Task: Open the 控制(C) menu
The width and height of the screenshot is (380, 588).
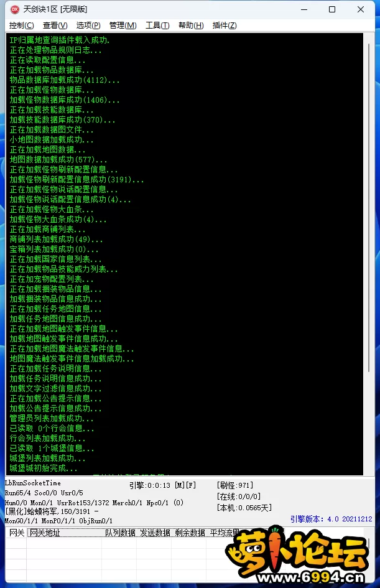Action: 21,26
